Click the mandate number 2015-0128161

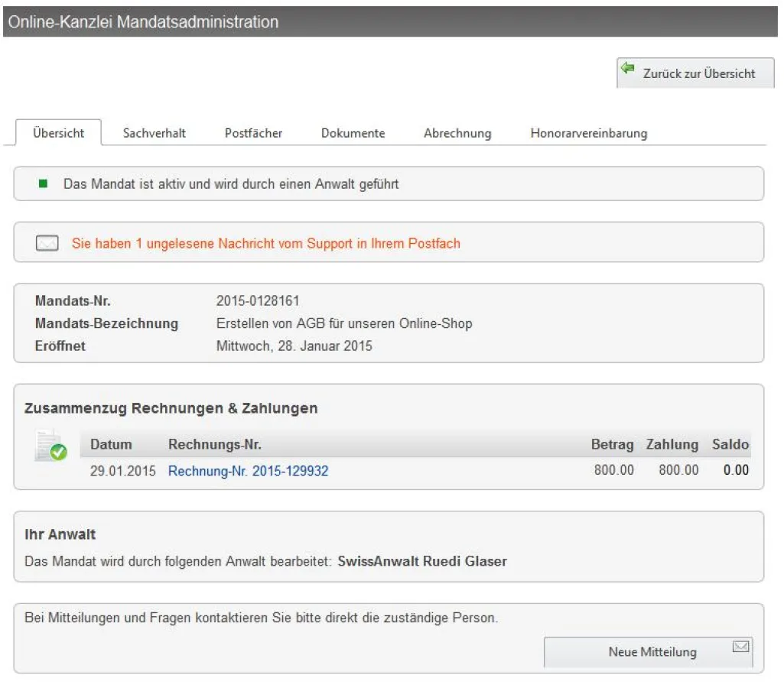tap(252, 301)
